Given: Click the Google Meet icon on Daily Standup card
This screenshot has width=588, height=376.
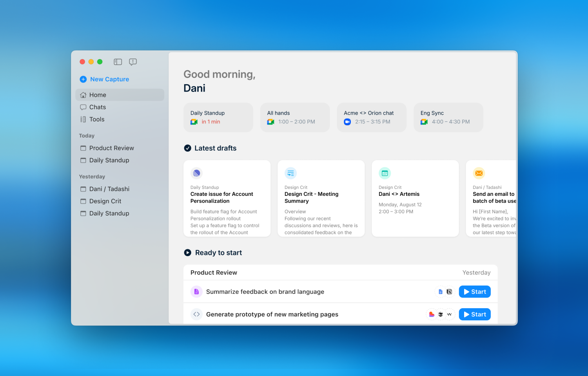Looking at the screenshot, I should 193,122.
